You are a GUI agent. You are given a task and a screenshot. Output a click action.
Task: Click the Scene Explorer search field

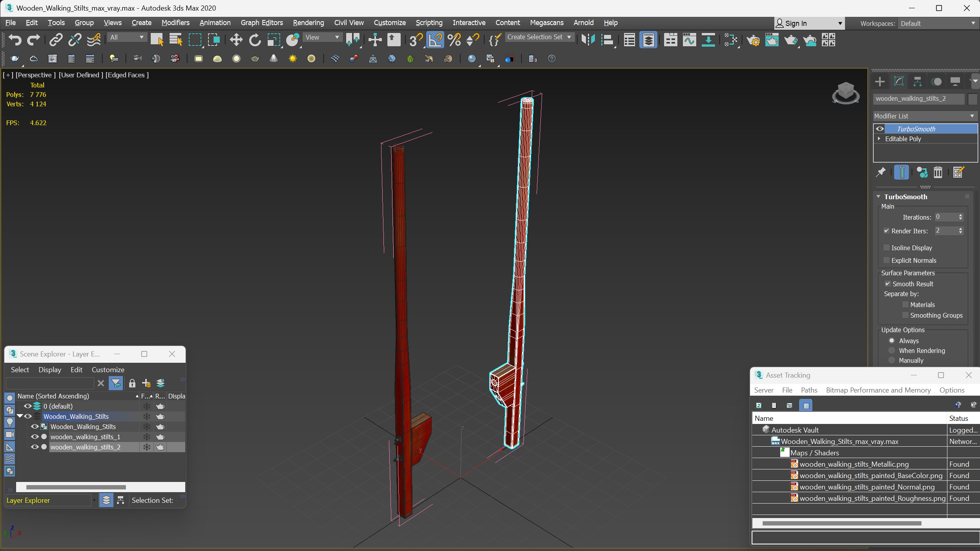click(50, 383)
